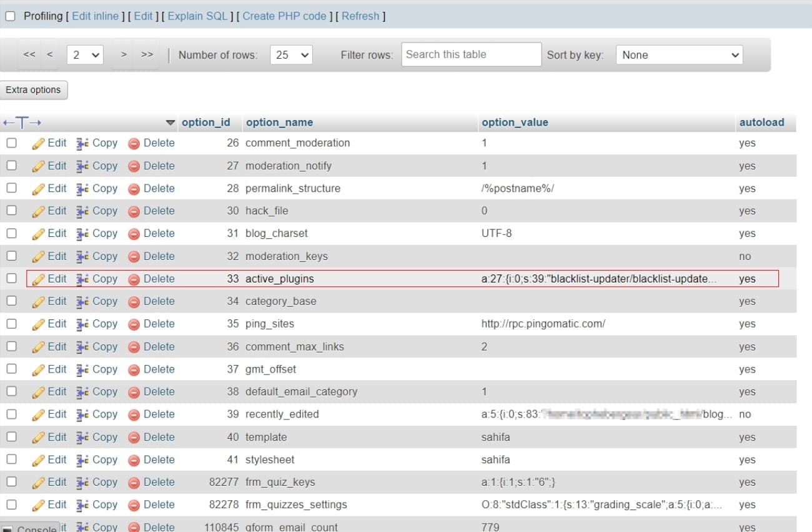Viewport: 812px width, 532px height.
Task: Click the red Delete icon for permalink_structure
Action: click(134, 189)
